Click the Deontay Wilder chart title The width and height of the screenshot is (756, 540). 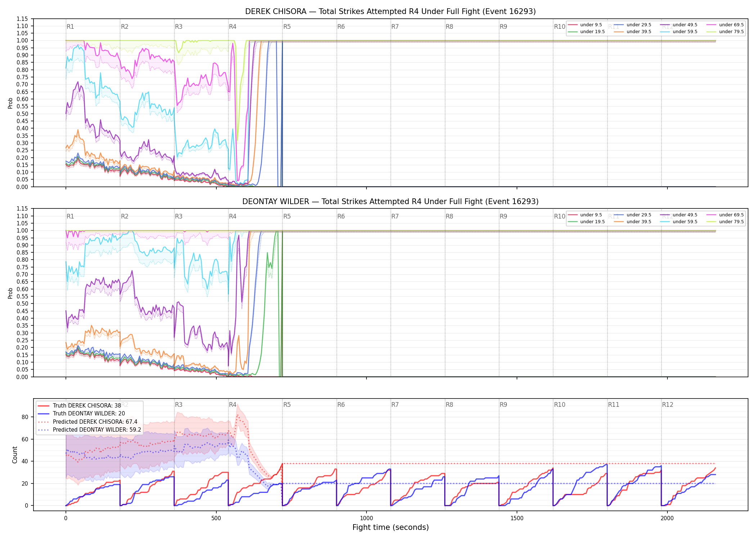click(390, 202)
